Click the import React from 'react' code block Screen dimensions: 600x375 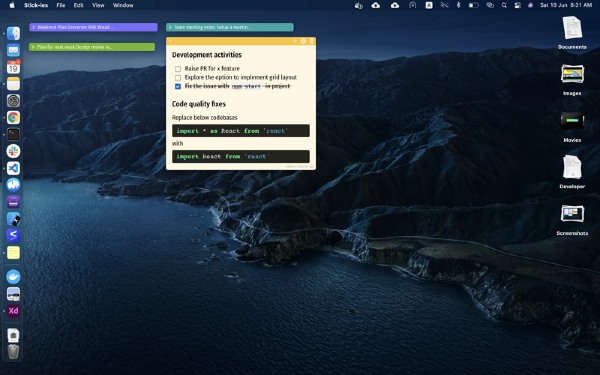click(x=241, y=157)
